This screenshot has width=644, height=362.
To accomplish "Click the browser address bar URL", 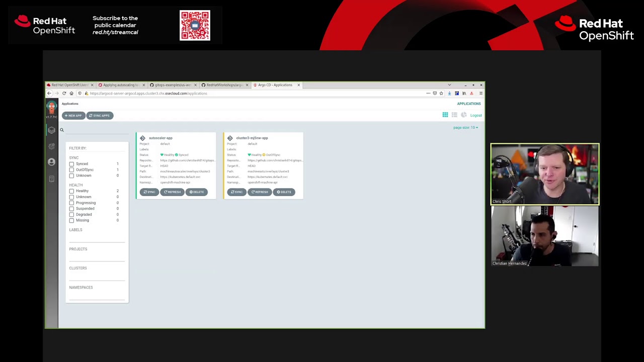I will [148, 94].
